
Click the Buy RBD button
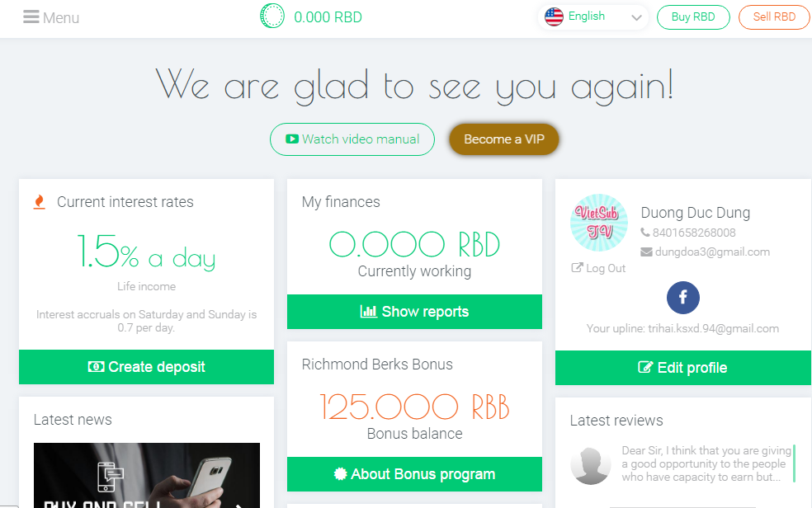click(x=693, y=17)
